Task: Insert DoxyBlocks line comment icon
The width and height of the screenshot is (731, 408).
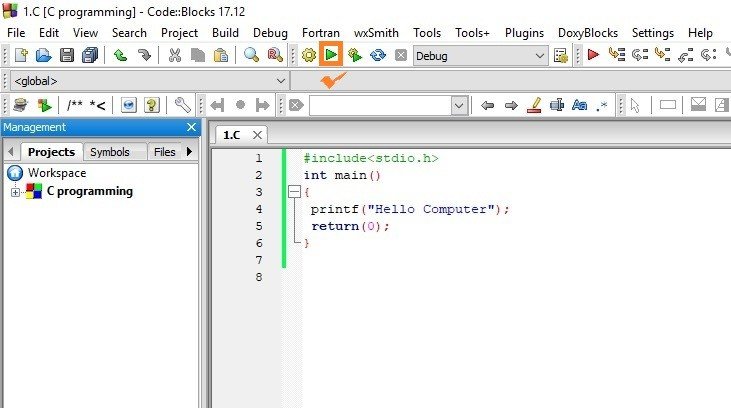Action: 97,105
